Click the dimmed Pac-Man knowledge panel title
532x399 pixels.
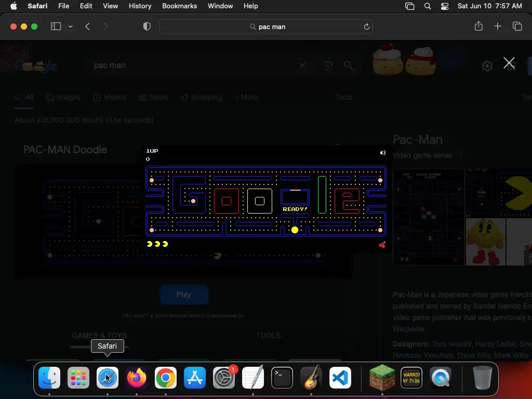[417, 139]
